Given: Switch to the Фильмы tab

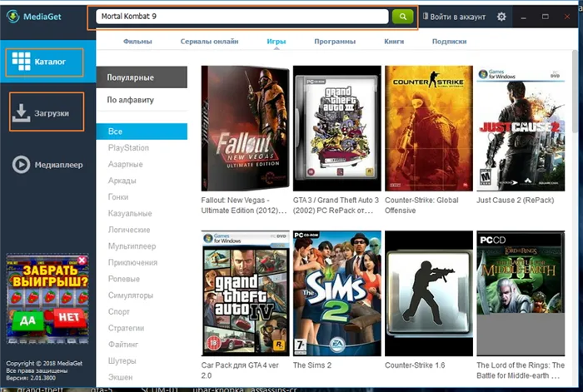Looking at the screenshot, I should click(137, 42).
